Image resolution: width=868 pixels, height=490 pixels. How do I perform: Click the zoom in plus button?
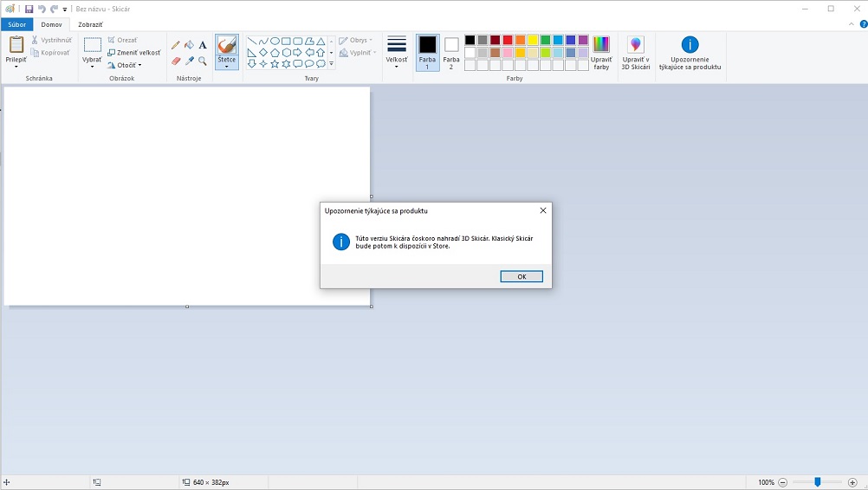tap(852, 482)
